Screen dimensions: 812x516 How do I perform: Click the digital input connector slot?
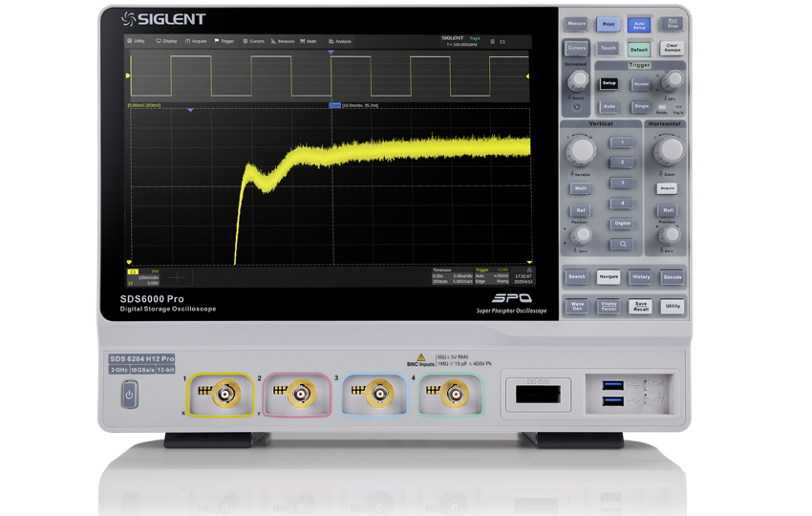click(538, 395)
